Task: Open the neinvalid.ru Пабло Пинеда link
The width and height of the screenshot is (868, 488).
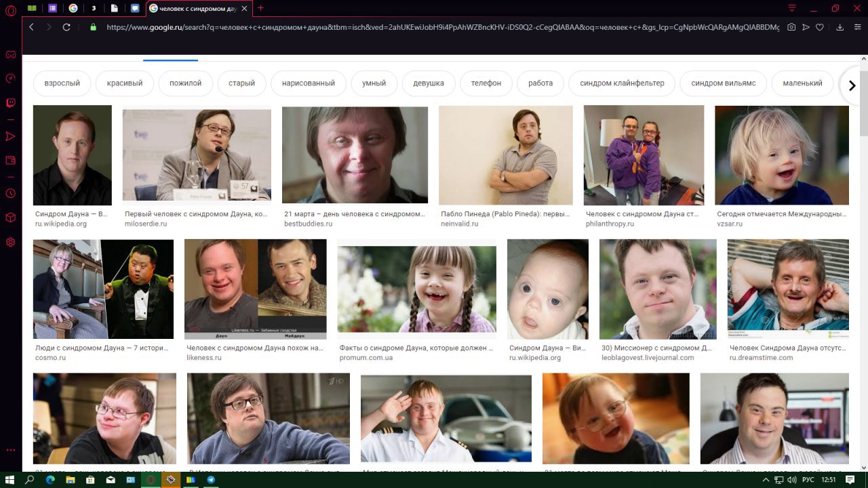Action: point(505,218)
